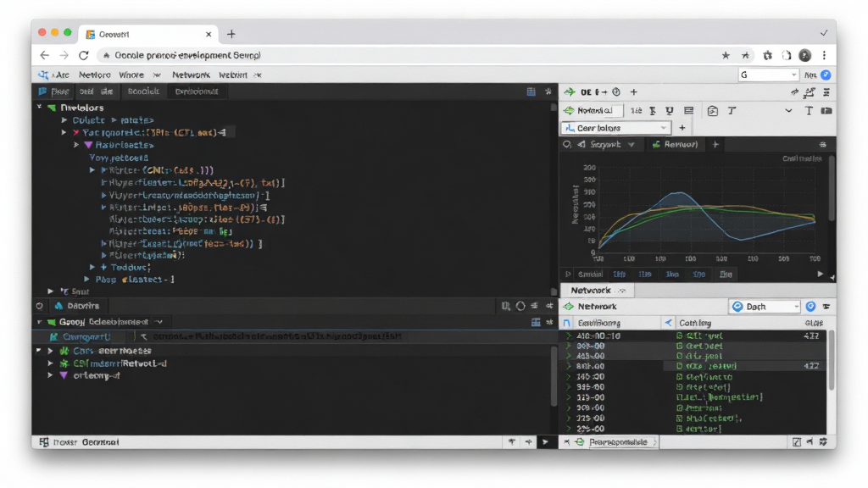
Task: Click the plus beside Ceer tolors dropdown
Action: click(x=682, y=128)
